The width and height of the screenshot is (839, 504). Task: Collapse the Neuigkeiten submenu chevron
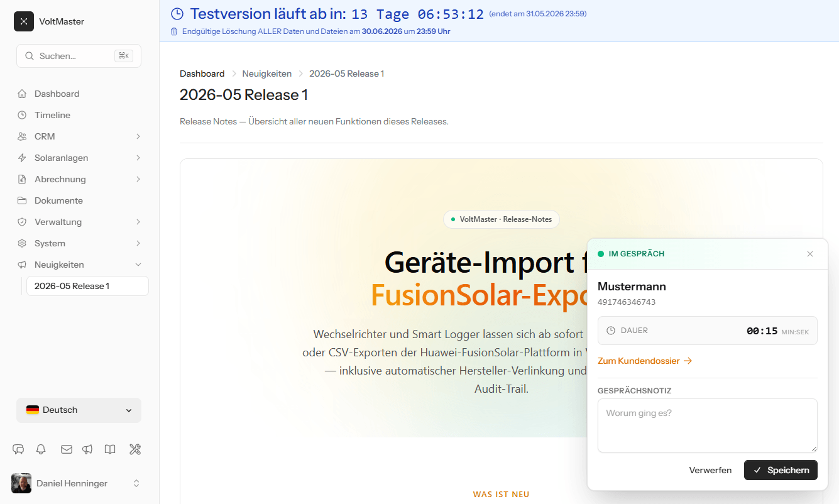[138, 265]
